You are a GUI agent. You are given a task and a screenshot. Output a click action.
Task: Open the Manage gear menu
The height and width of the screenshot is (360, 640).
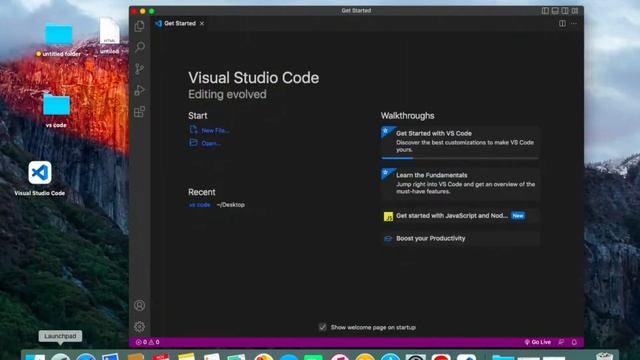(x=140, y=327)
